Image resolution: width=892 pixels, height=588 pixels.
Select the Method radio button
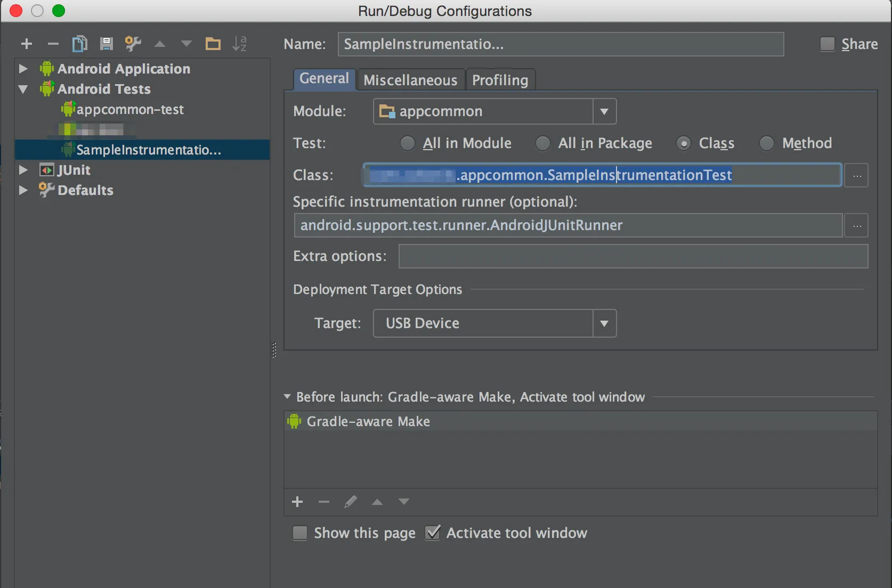tap(766, 143)
